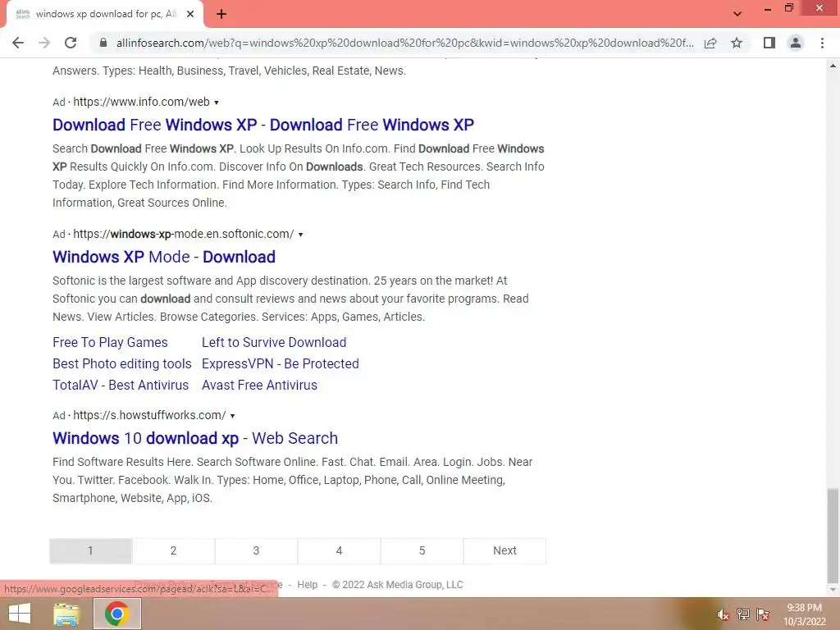This screenshot has width=840, height=630.
Task: Open Windows XP Mode - Download result
Action: tap(164, 257)
